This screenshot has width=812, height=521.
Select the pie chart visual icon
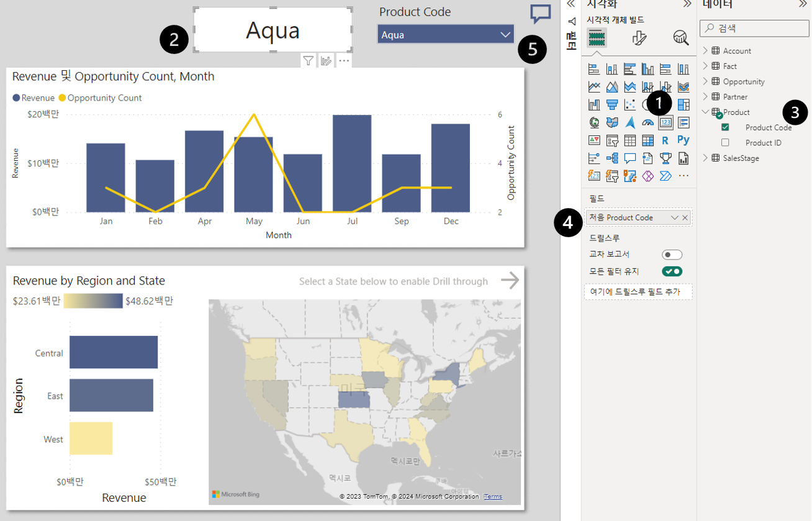coord(646,106)
